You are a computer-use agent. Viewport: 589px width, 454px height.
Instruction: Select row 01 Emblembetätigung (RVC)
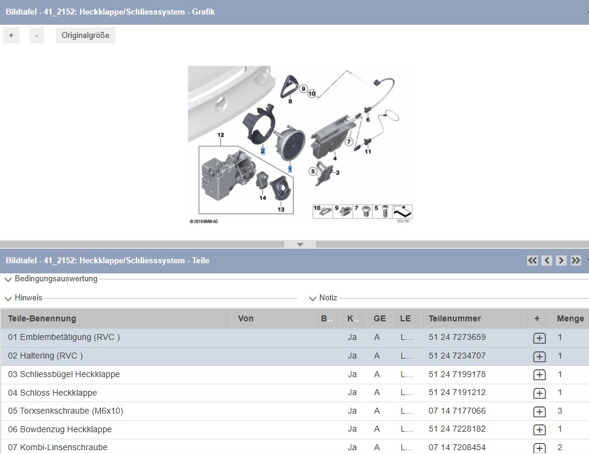pos(295,338)
